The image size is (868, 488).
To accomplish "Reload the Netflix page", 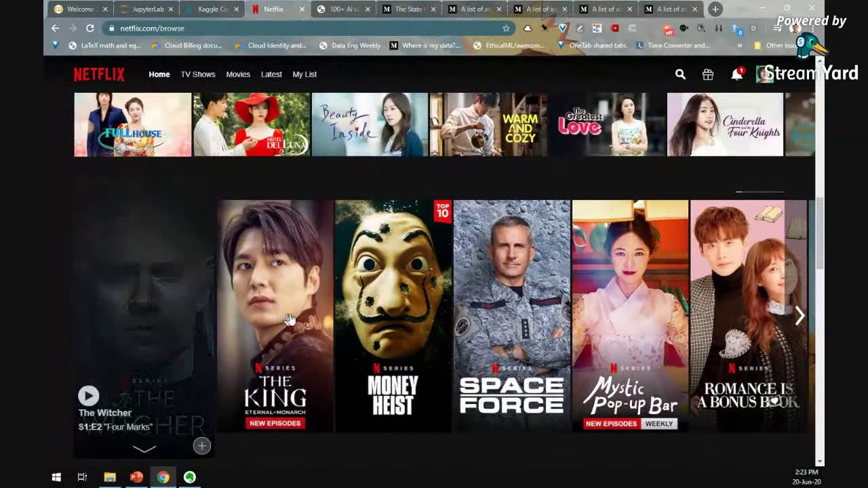I will (x=90, y=28).
